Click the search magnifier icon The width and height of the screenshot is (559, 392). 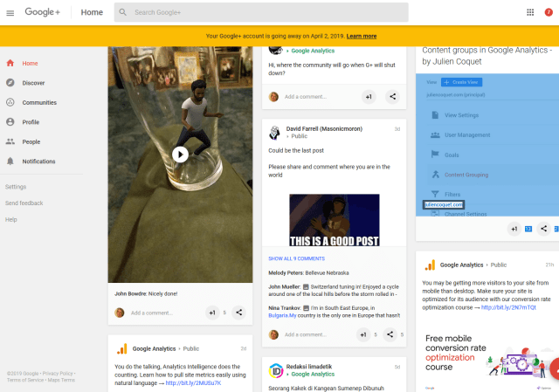(x=122, y=12)
